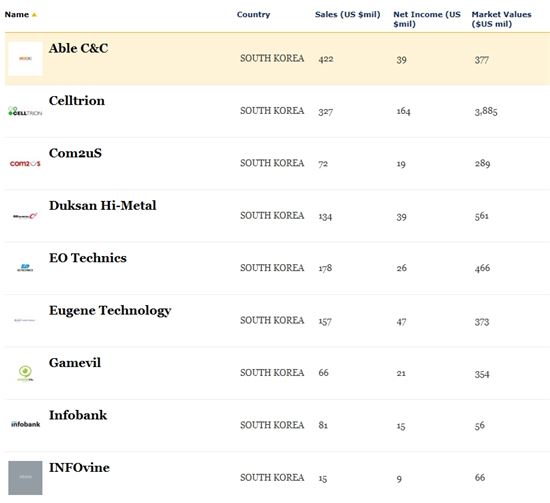Sort by the Country column header
The width and height of the screenshot is (550, 503).
pos(253,15)
